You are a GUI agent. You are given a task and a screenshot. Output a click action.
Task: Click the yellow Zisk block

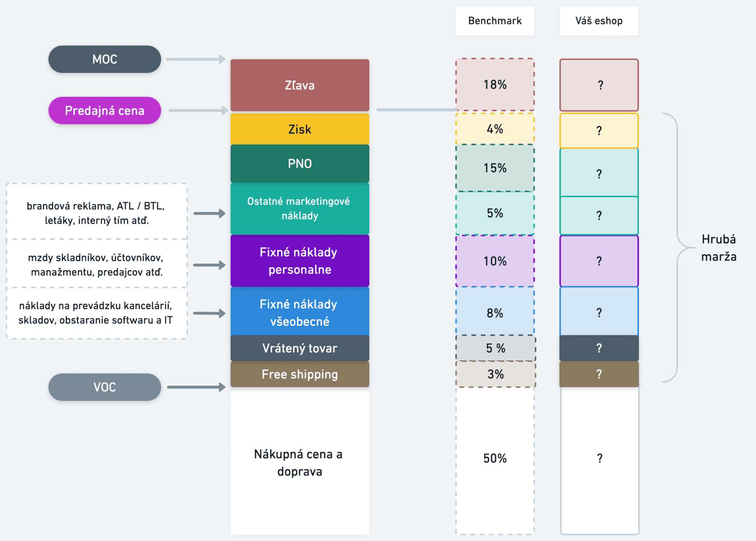pos(300,129)
